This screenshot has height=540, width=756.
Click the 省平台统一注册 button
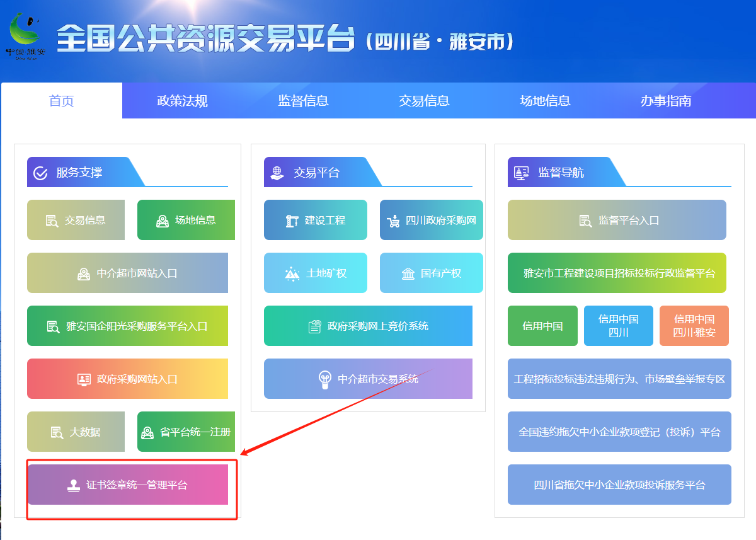pyautogui.click(x=186, y=432)
